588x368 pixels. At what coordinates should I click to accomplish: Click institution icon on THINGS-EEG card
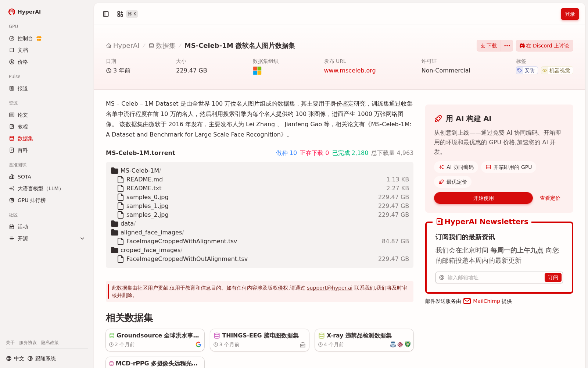click(303, 345)
